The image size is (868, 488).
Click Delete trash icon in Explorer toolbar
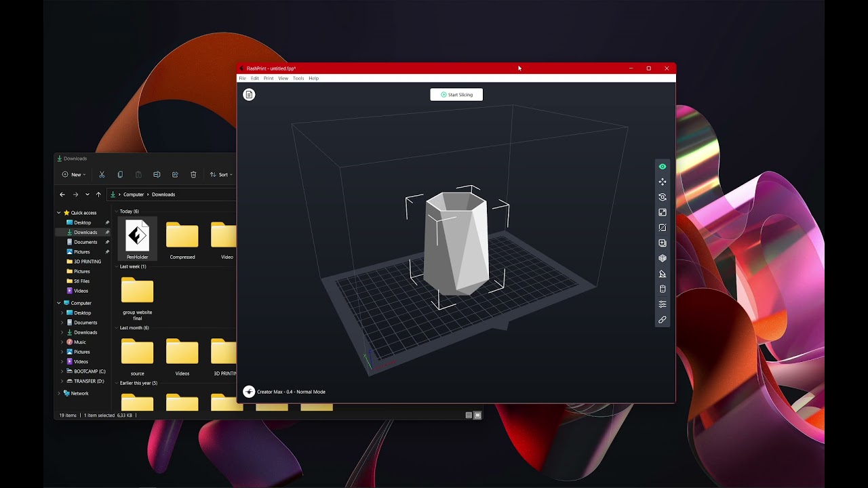pyautogui.click(x=193, y=175)
